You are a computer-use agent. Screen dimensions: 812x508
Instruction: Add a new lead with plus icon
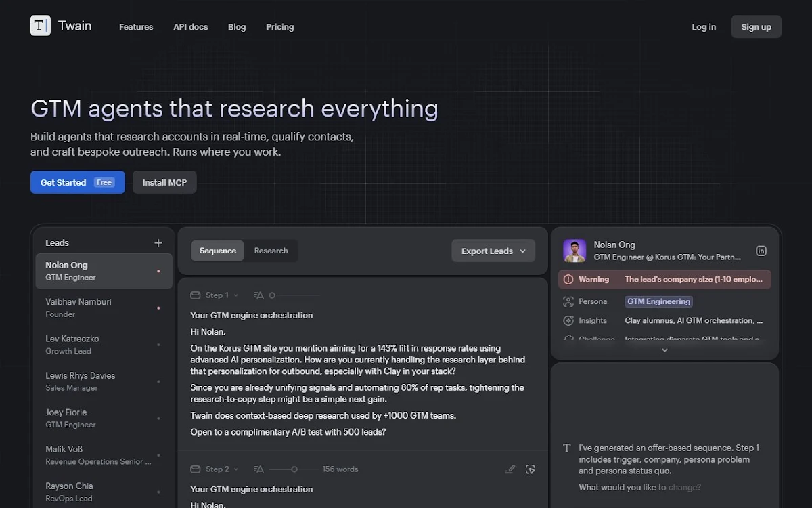click(x=158, y=243)
